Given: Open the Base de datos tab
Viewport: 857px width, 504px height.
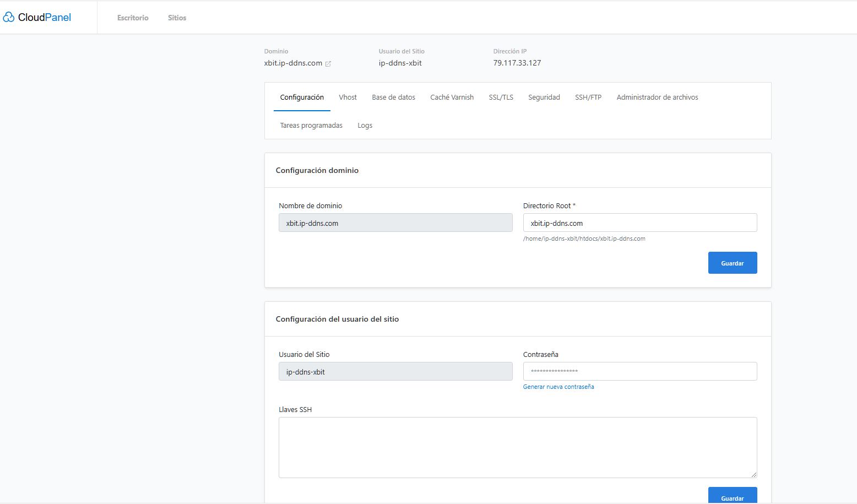Looking at the screenshot, I should click(393, 97).
